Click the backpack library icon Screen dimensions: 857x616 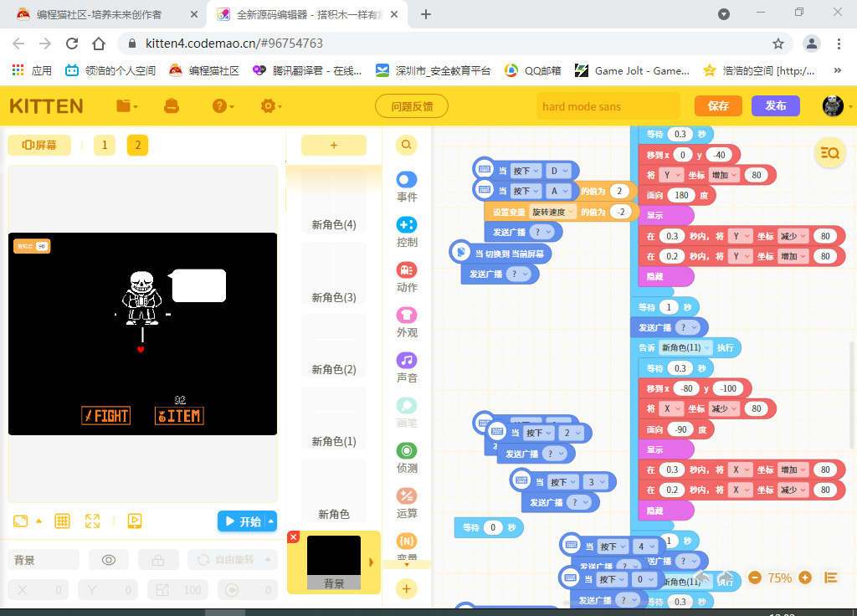point(172,106)
